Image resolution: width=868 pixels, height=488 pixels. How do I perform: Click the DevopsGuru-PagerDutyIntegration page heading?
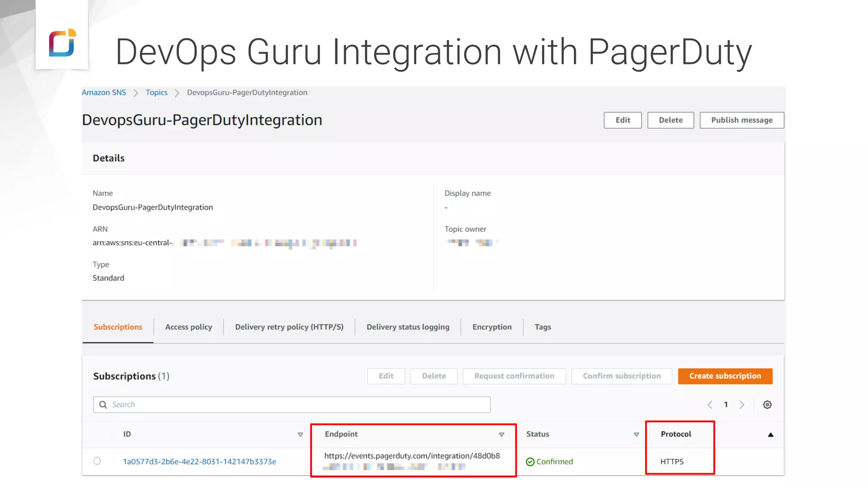[x=202, y=120]
